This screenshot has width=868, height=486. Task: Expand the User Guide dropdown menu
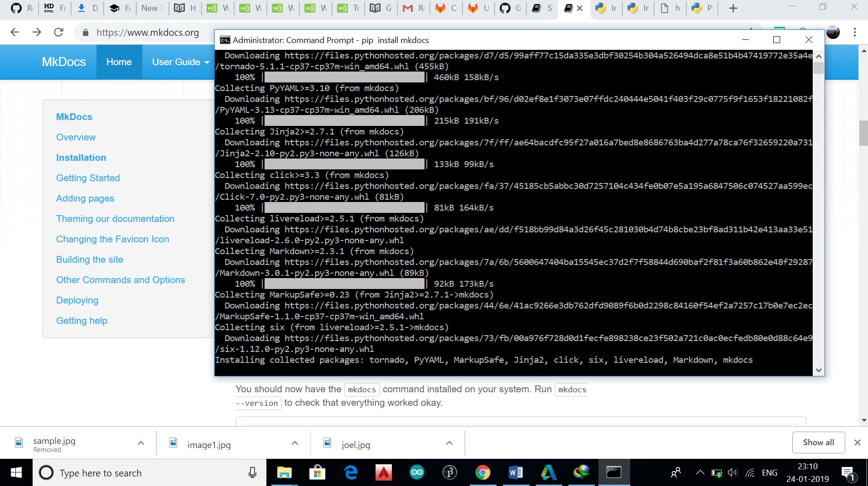[x=180, y=62]
